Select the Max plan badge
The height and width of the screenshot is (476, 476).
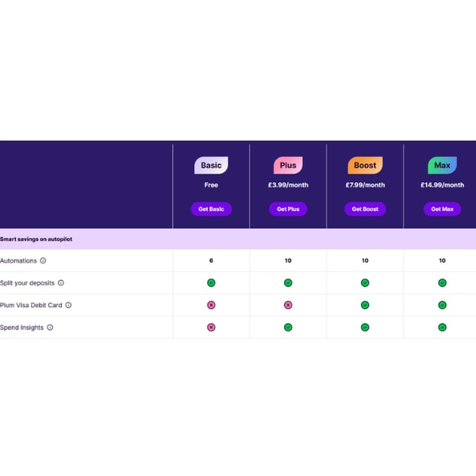(x=443, y=165)
